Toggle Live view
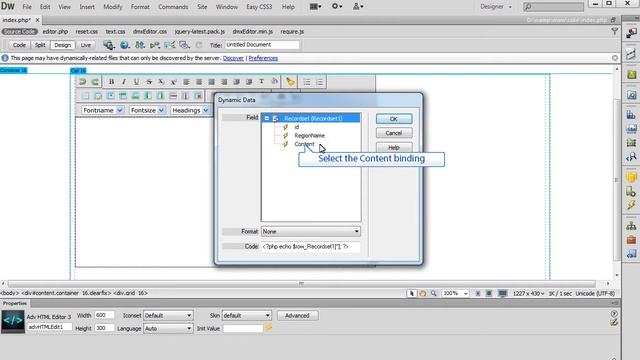 click(x=86, y=45)
